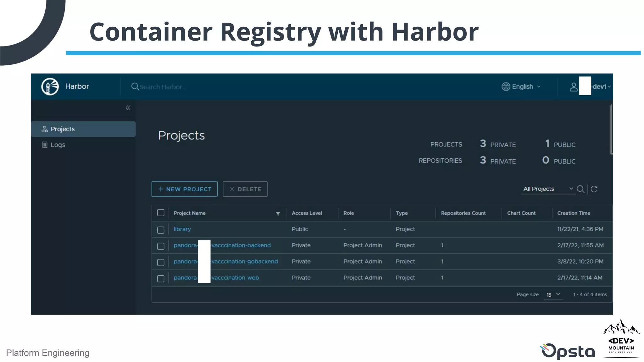Sort by Repositories Count column header

coord(463,213)
